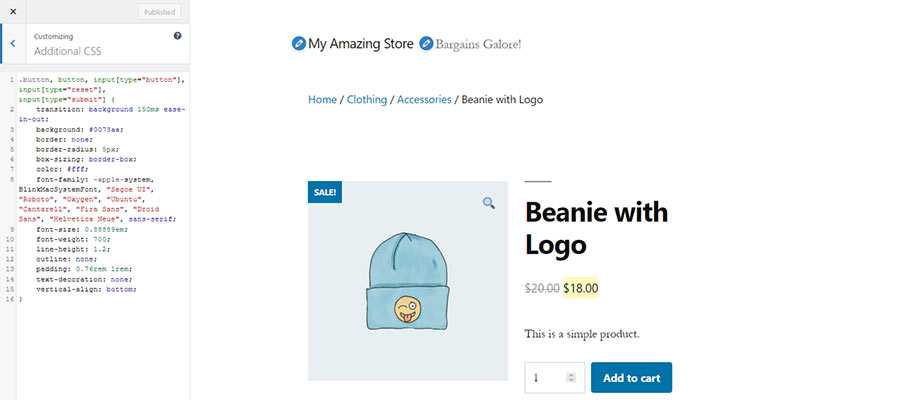Screen dimensions: 900x400
Task: Click the Beanie with Logo product title
Action: click(x=596, y=227)
